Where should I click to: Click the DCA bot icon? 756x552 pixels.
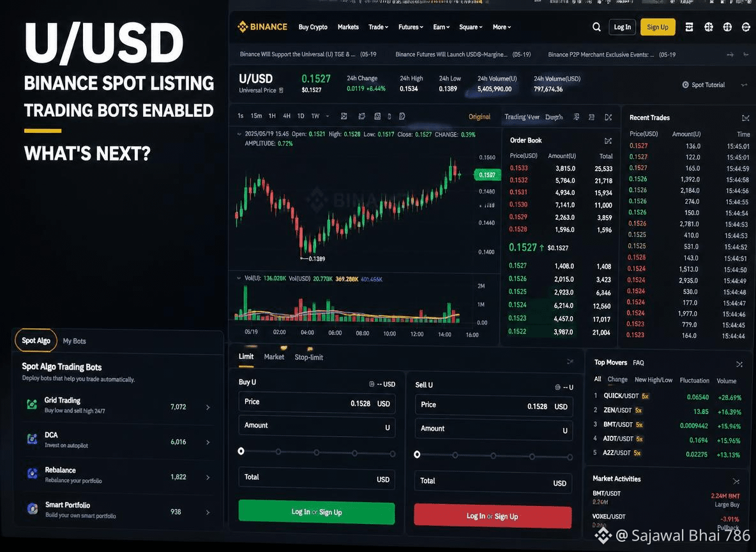pos(32,439)
